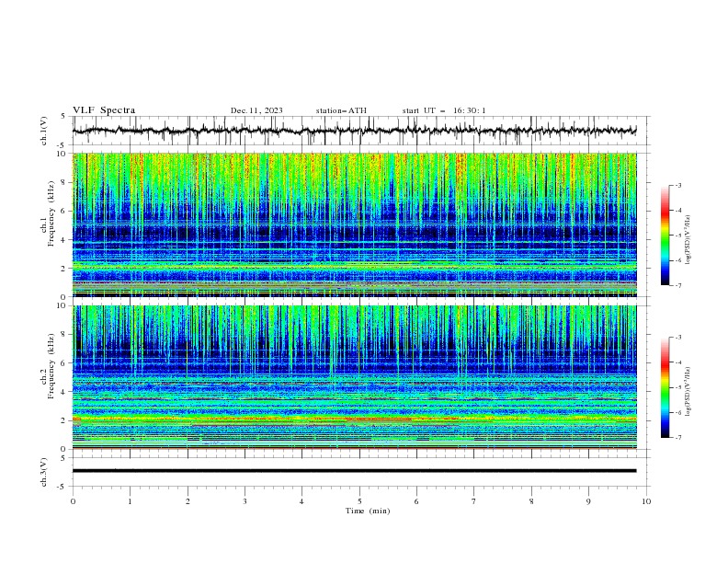Click the "-3" tick on upper color bar
Screen dimensions: 728x563
point(678,185)
